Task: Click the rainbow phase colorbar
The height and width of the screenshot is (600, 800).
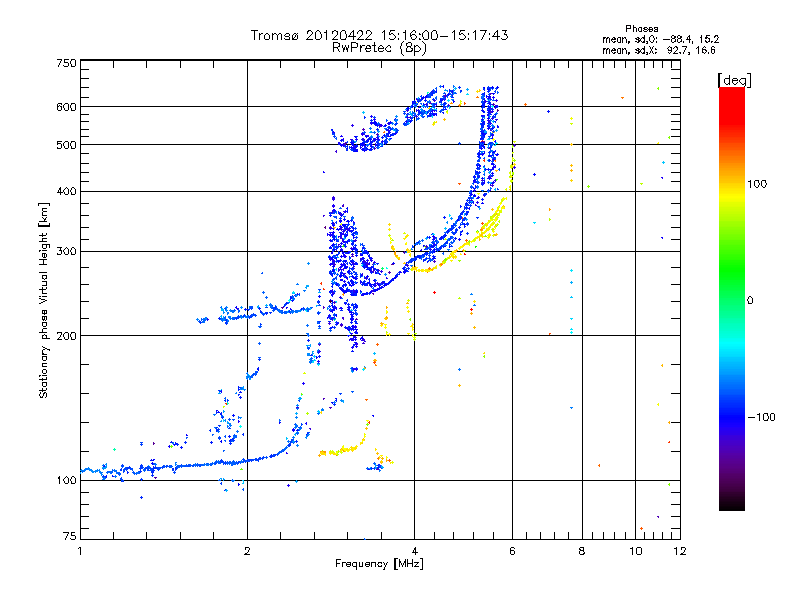Action: pos(732,298)
